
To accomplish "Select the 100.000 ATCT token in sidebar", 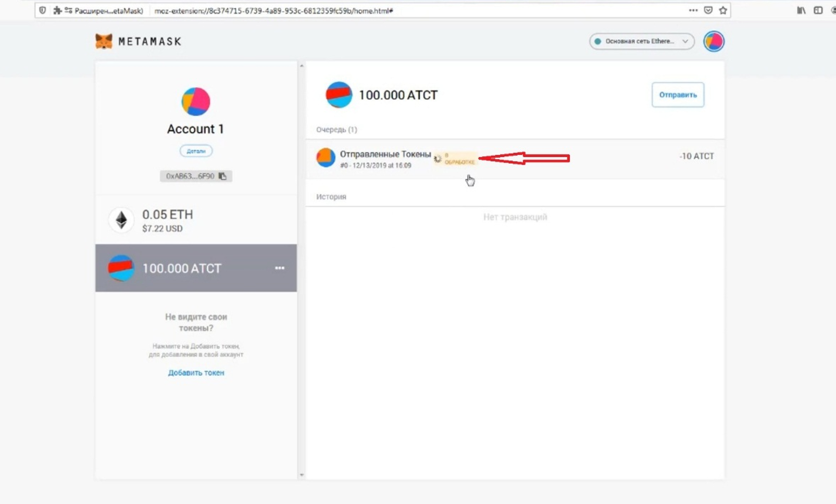I will coord(196,268).
